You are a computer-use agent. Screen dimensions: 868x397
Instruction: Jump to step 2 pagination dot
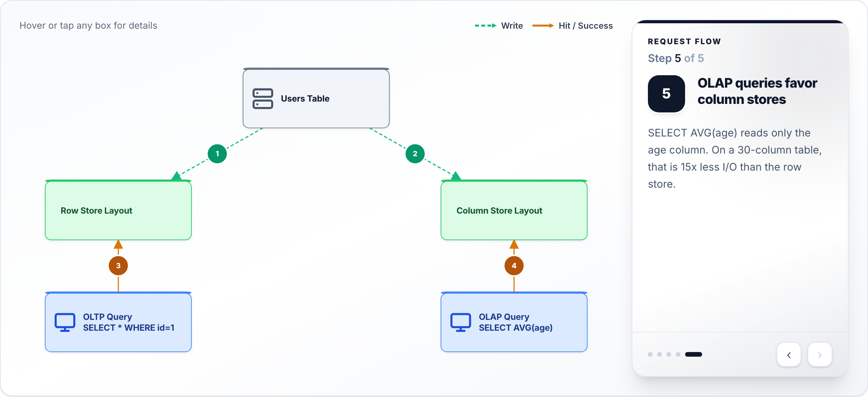(x=660, y=354)
